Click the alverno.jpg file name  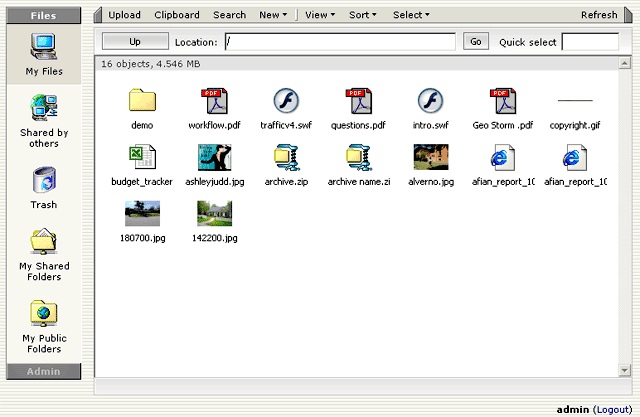[x=431, y=182]
